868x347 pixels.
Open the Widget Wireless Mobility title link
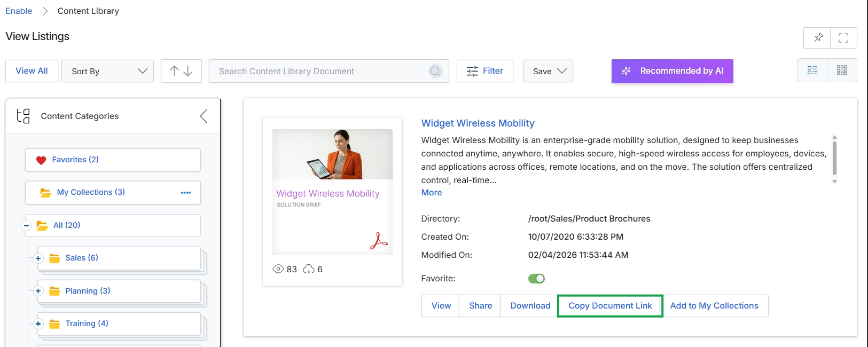point(478,123)
